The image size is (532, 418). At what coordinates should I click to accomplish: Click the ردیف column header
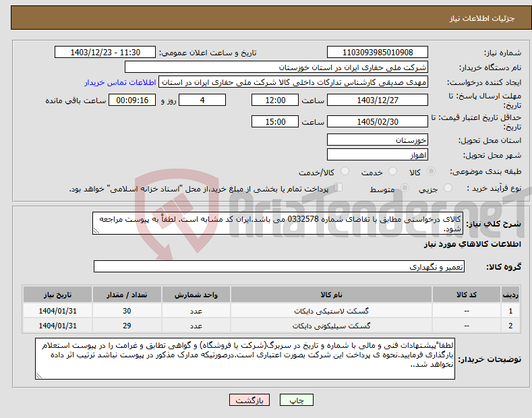click(x=510, y=295)
